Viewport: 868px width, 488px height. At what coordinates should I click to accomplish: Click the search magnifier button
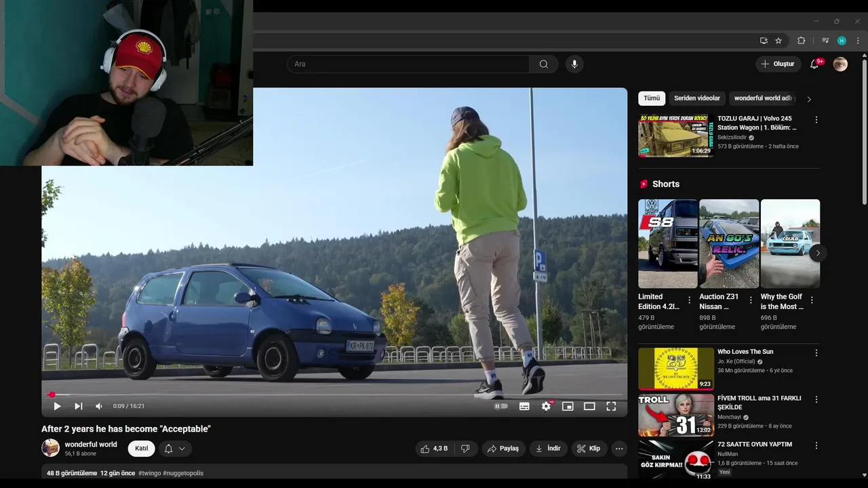pyautogui.click(x=544, y=64)
